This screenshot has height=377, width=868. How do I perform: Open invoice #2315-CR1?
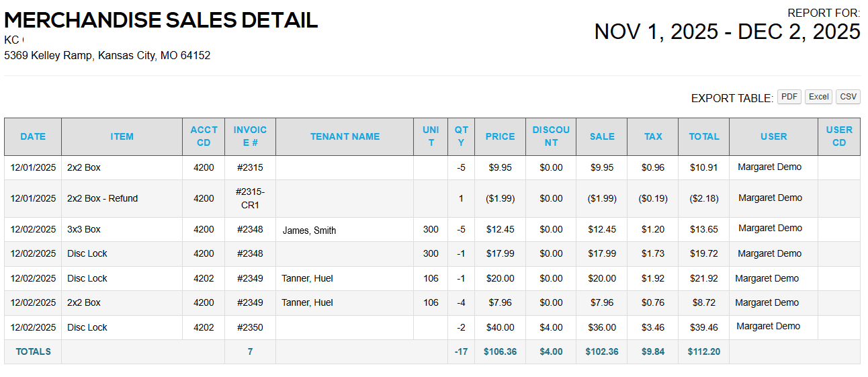pos(250,198)
